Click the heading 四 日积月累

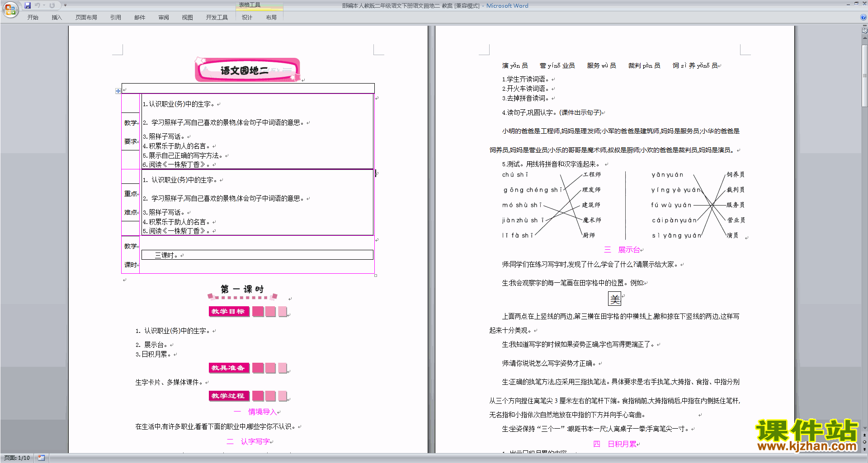coord(615,444)
